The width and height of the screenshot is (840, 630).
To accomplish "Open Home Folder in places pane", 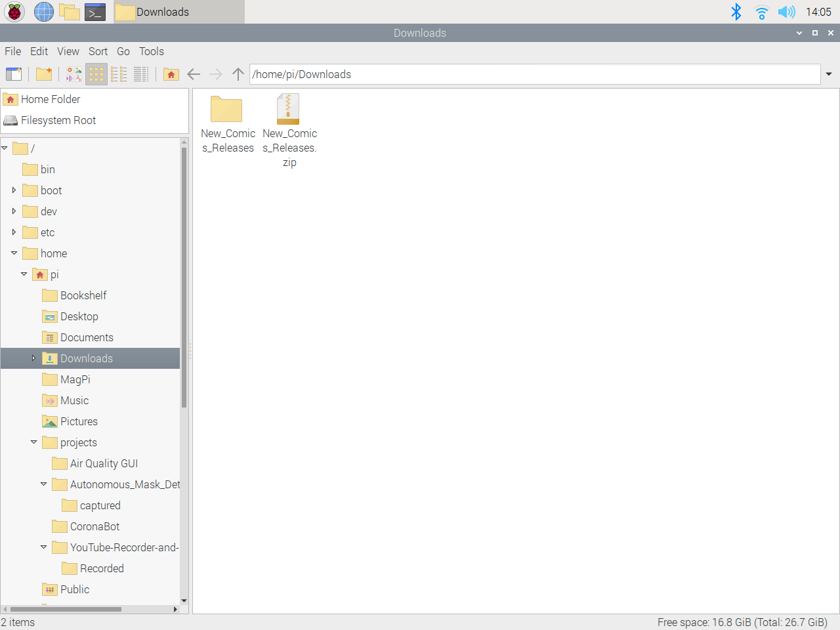I will pos(51,99).
